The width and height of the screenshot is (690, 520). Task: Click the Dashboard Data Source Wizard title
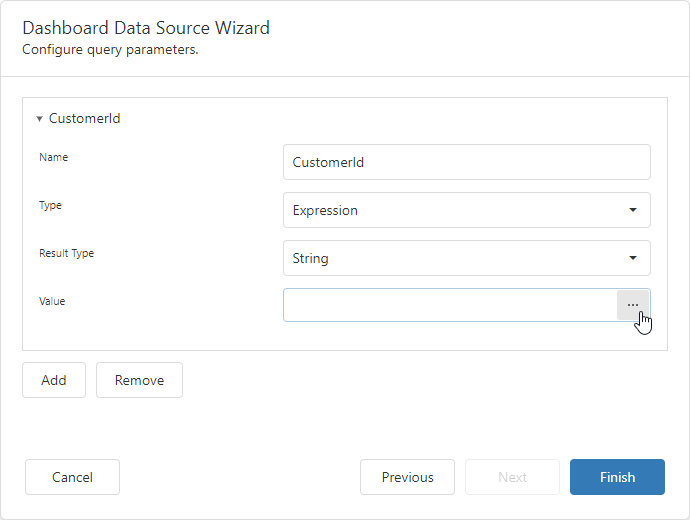click(x=146, y=28)
